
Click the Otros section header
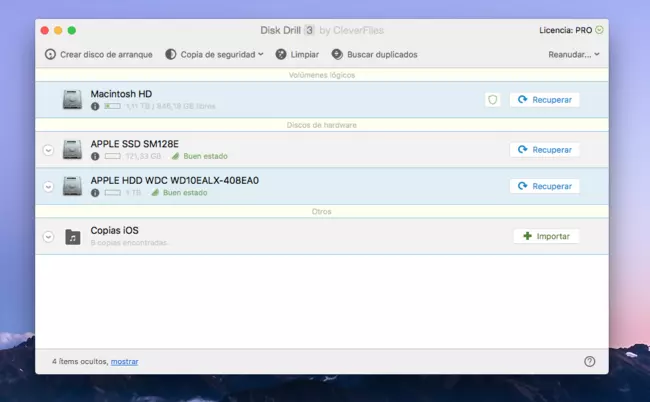[x=322, y=211]
